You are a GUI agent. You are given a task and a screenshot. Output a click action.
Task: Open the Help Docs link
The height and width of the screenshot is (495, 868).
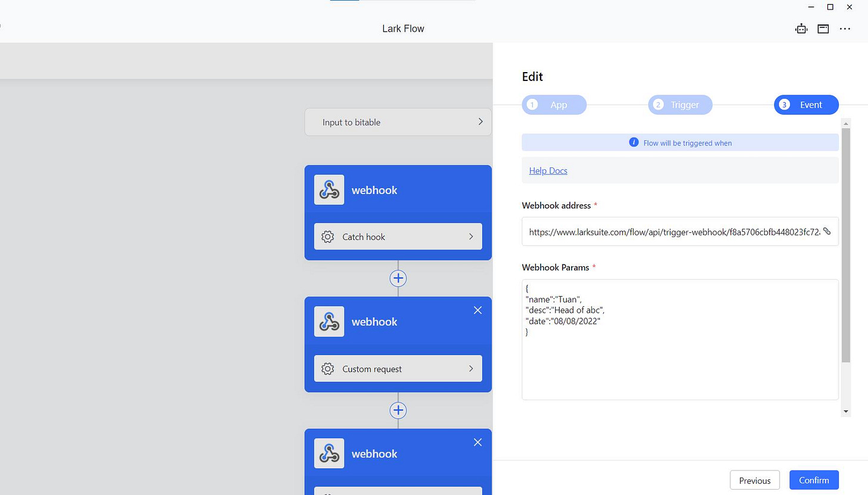point(548,171)
